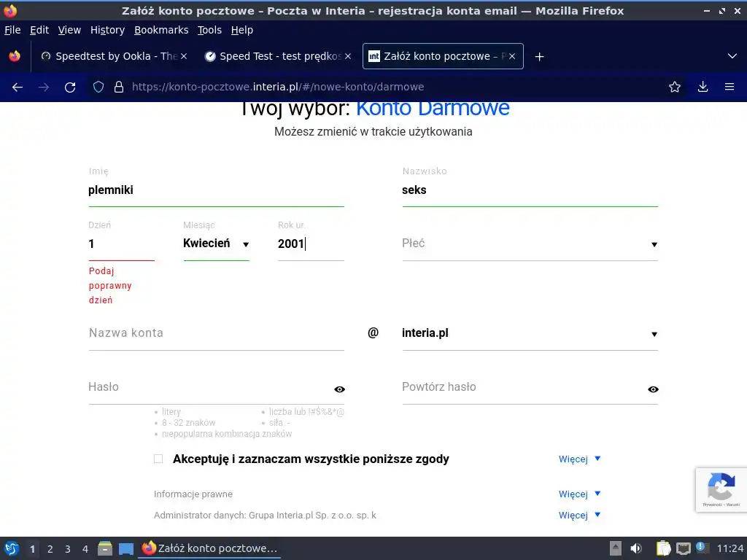The image size is (747, 560).
Task: Switch to workspace 3 in taskbar
Action: (68, 549)
